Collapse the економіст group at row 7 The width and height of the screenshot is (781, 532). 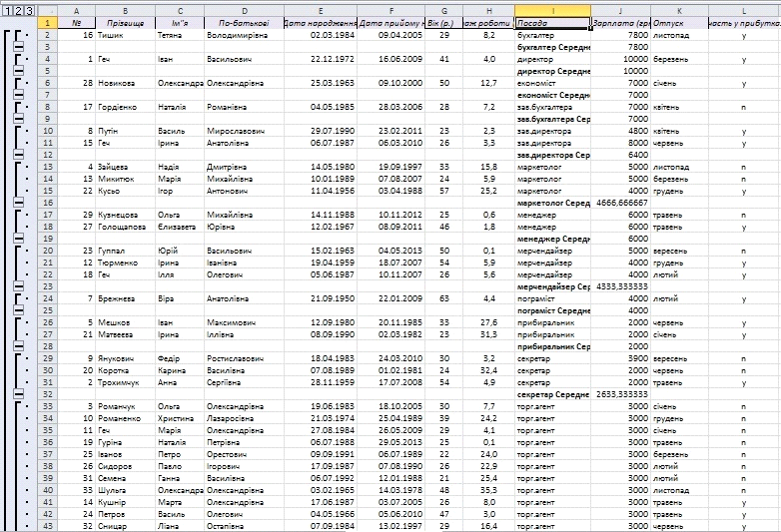18,95
